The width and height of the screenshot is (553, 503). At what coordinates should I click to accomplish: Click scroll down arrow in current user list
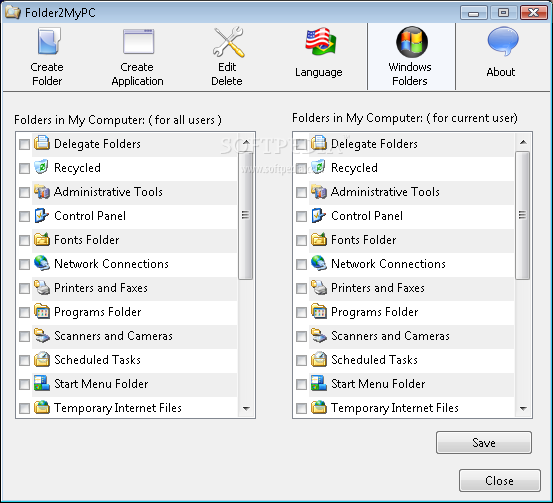(523, 408)
